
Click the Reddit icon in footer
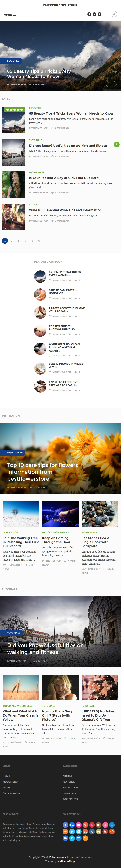pyautogui.click(x=112, y=831)
